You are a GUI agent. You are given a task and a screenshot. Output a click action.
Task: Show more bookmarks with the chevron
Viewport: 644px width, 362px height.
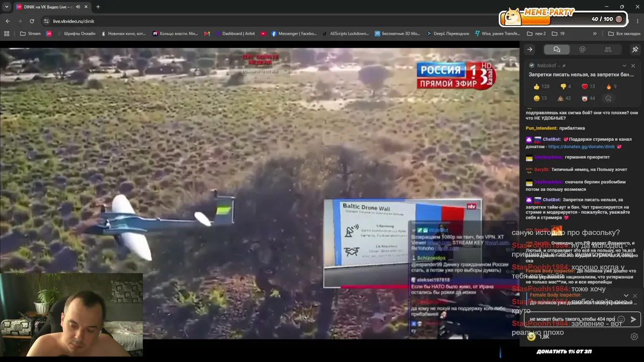tap(595, 34)
